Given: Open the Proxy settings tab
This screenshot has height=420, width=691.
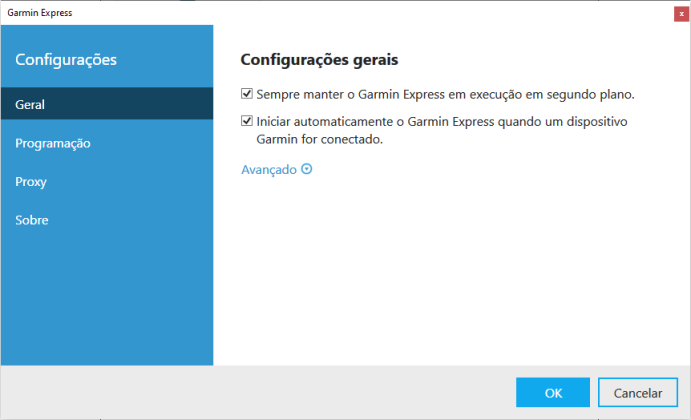Looking at the screenshot, I should click(107, 182).
